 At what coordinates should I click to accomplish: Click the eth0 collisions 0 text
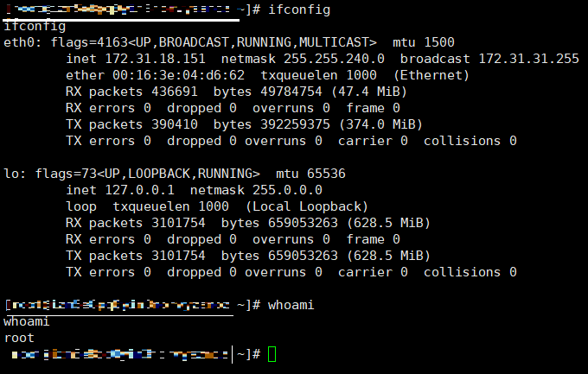tap(470, 141)
